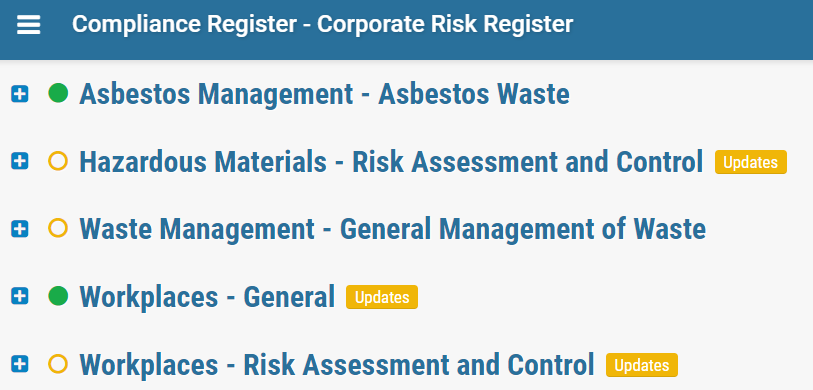Click green status dot for Workplaces - General
Image resolution: width=813 pixels, height=390 pixels.
[58, 296]
